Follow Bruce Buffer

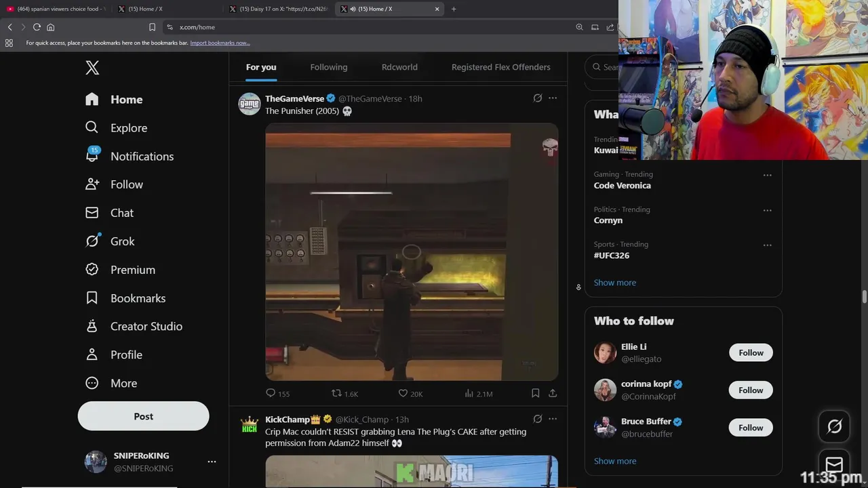click(x=751, y=428)
